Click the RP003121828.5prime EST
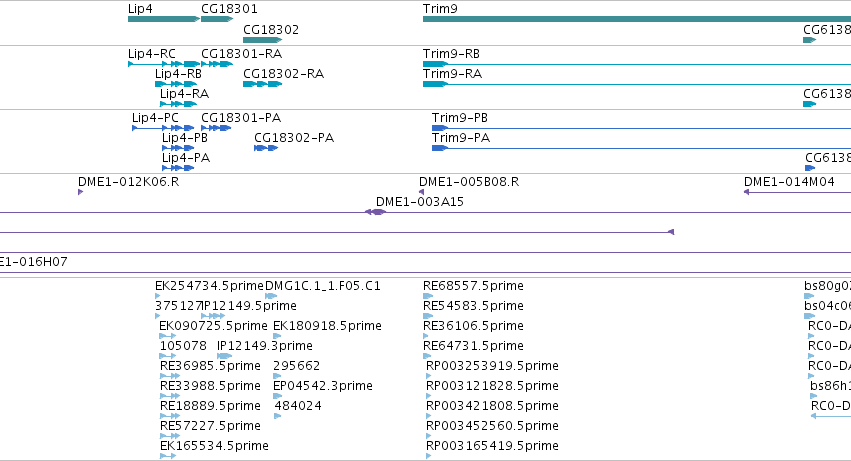Viewport: 851px width, 461px height. pos(429,396)
